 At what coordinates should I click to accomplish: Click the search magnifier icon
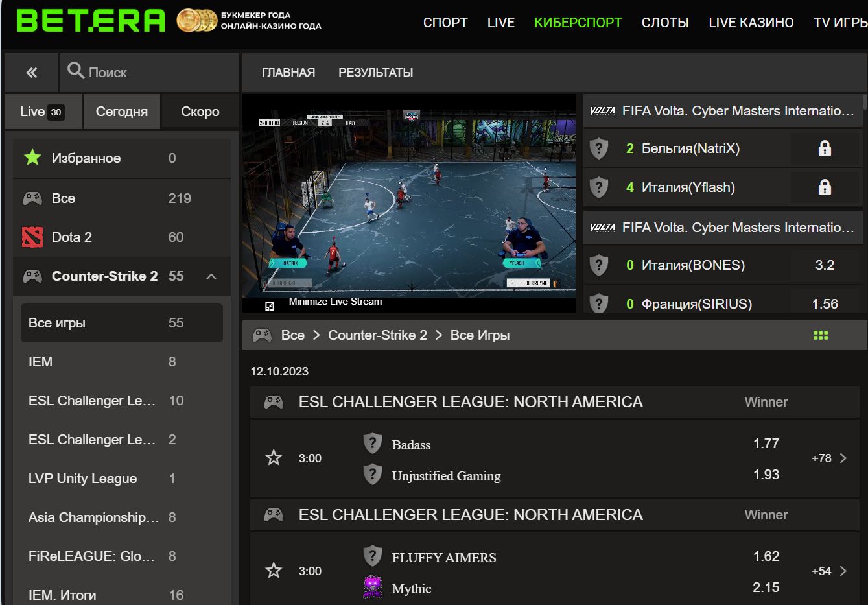point(76,71)
